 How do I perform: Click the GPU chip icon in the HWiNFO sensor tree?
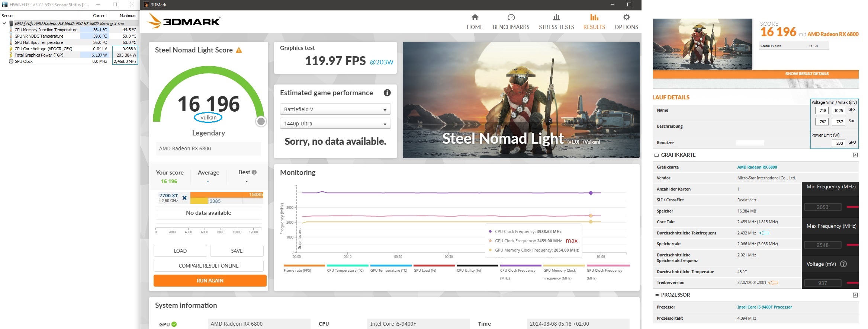pyautogui.click(x=11, y=23)
